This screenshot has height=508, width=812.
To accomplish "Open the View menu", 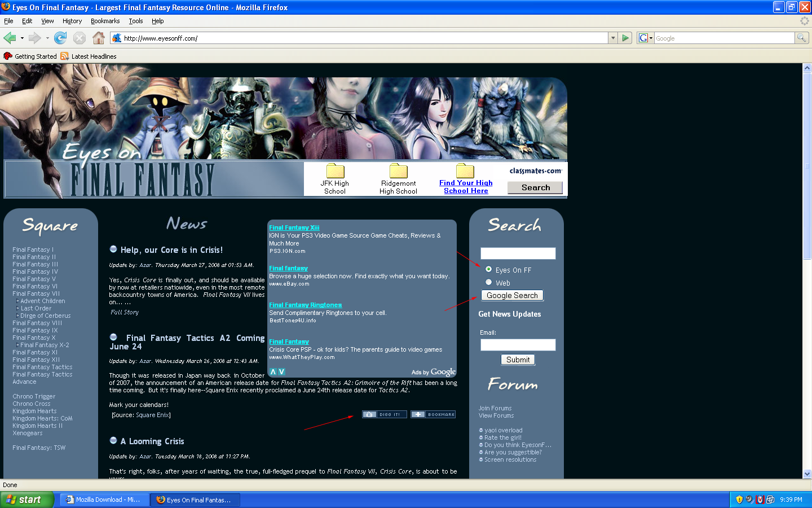I will coord(47,21).
